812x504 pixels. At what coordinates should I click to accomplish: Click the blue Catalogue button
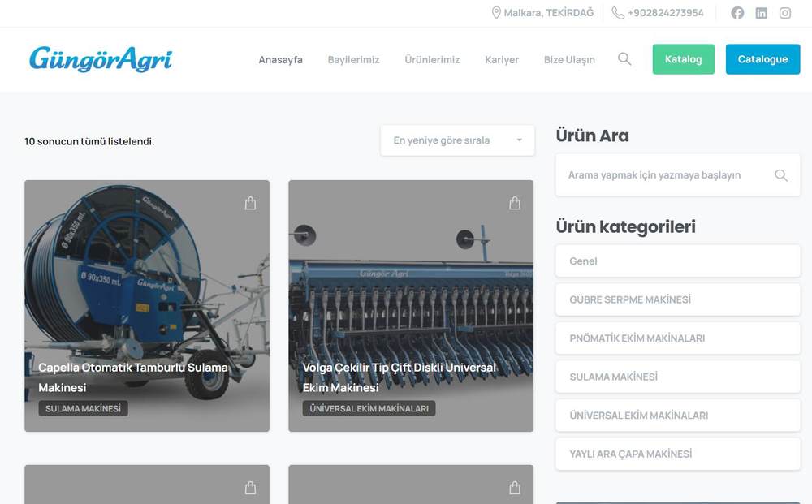pyautogui.click(x=762, y=59)
